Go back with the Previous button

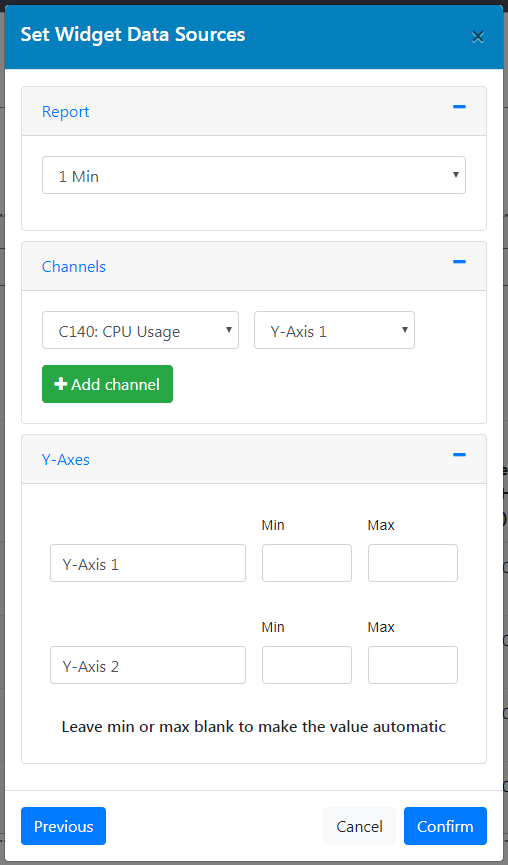point(63,826)
